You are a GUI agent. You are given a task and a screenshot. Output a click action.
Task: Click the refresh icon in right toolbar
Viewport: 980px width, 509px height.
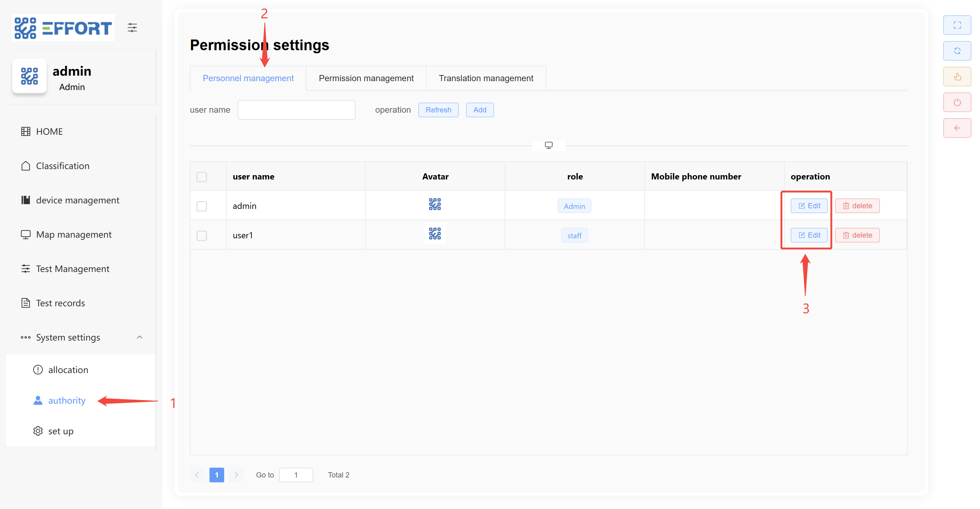tap(957, 51)
